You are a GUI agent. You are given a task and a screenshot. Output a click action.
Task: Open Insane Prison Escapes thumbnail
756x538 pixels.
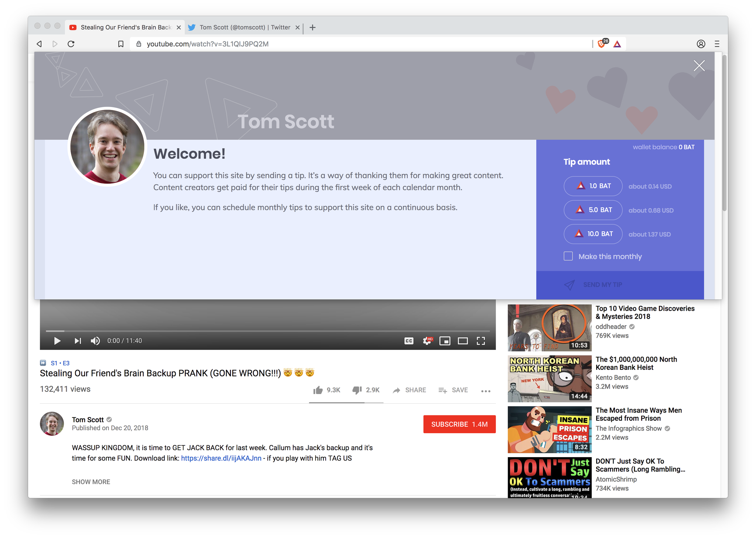coord(549,430)
